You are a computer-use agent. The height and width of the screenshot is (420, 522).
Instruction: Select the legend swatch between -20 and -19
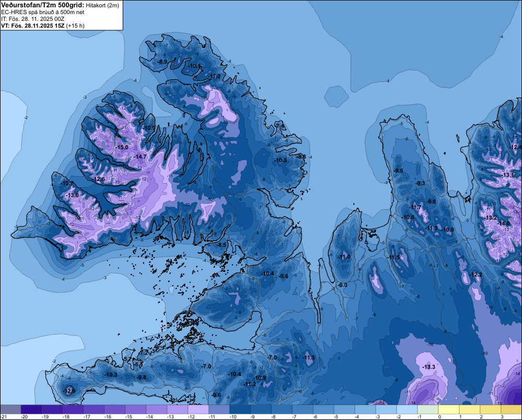(31, 409)
